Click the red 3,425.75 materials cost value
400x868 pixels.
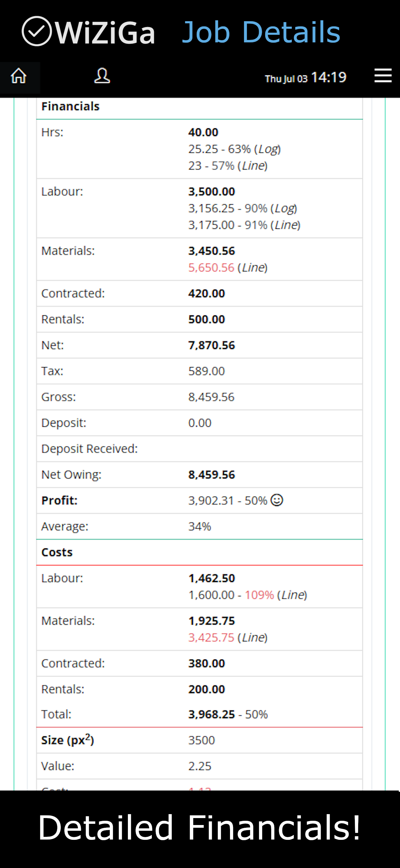tap(211, 637)
